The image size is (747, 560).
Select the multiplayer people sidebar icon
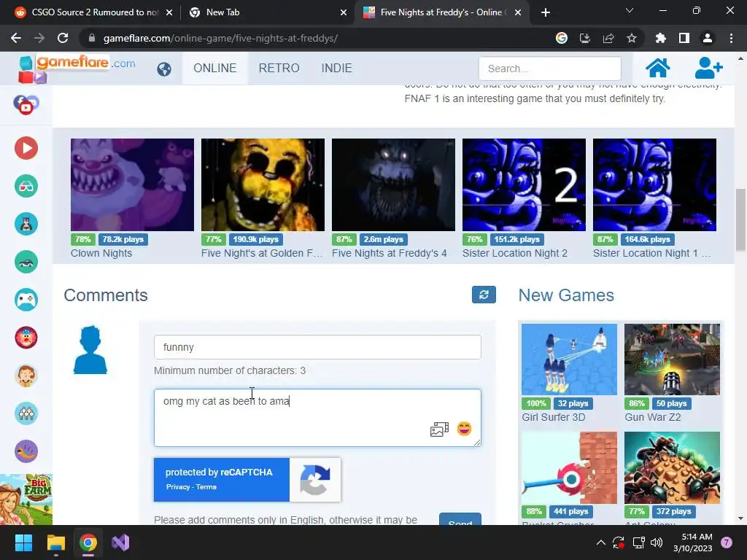click(26, 413)
